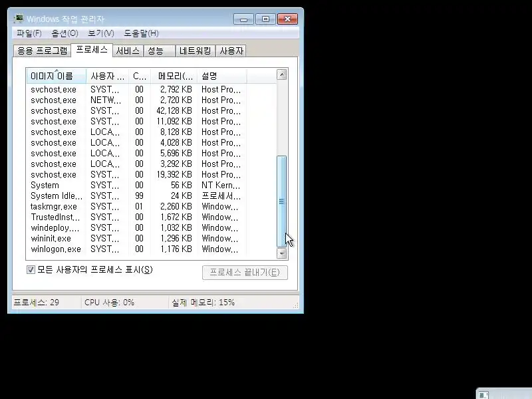Click the process list scrollbar thumb
The image size is (532, 399).
point(281,201)
